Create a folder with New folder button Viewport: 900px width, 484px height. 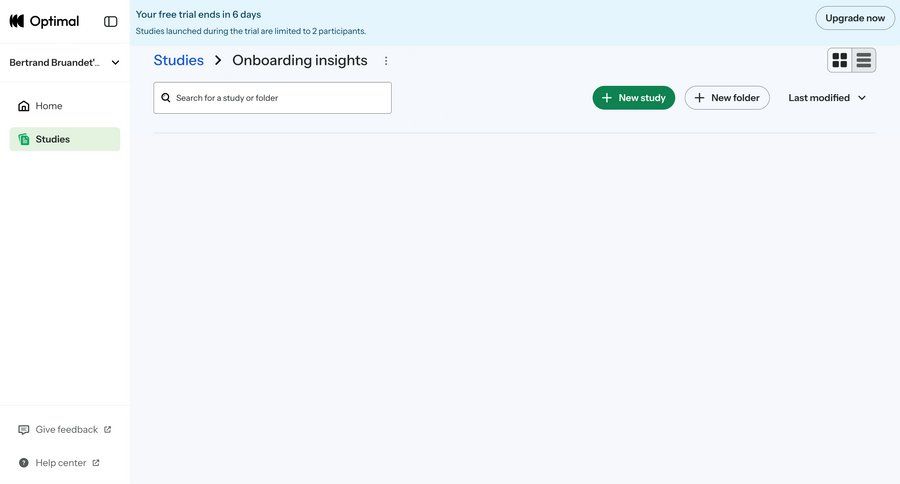coord(727,98)
